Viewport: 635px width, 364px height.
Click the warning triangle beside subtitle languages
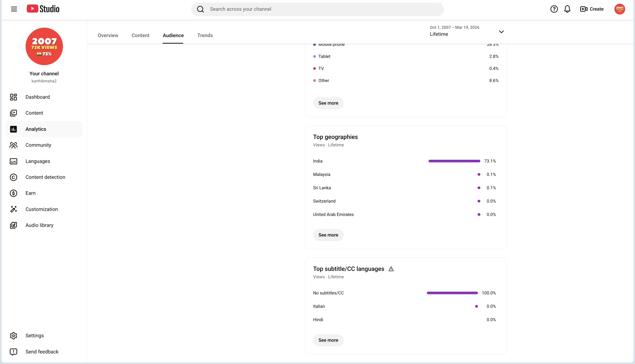[391, 269]
